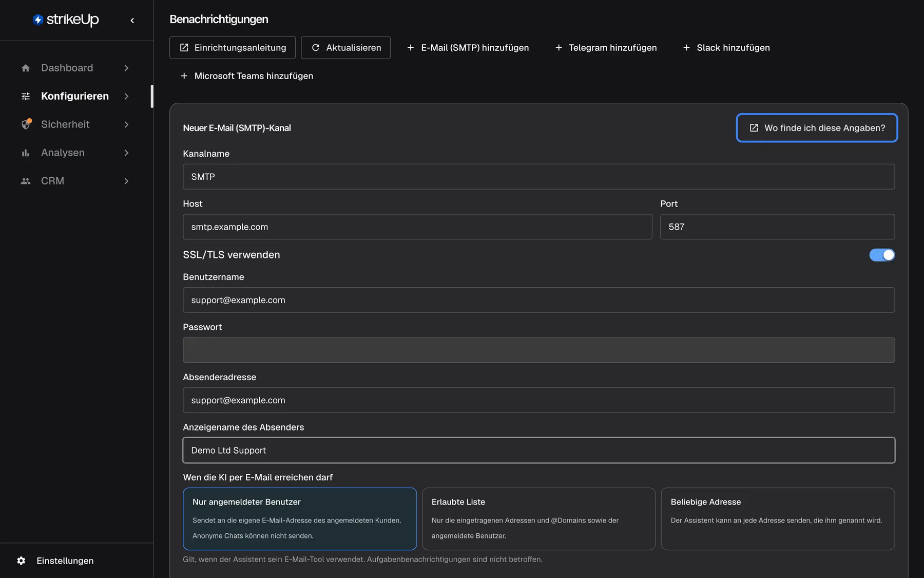The image size is (924, 578).
Task: Click into the Absenderadresse field
Action: click(539, 400)
